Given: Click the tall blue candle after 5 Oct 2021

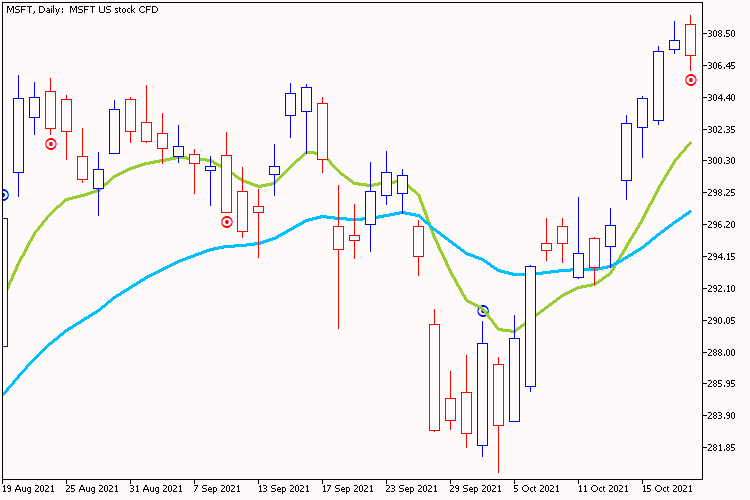Looking at the screenshot, I should [530, 326].
